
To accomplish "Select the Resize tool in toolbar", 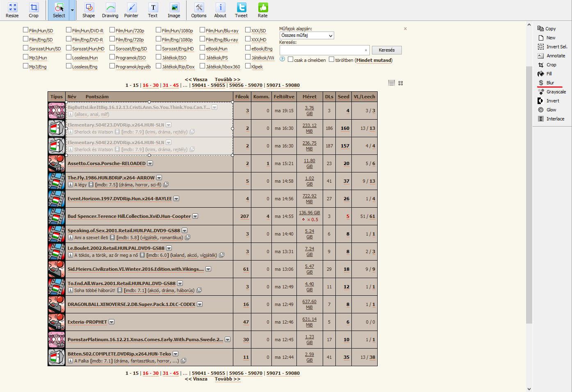I will click(12, 10).
